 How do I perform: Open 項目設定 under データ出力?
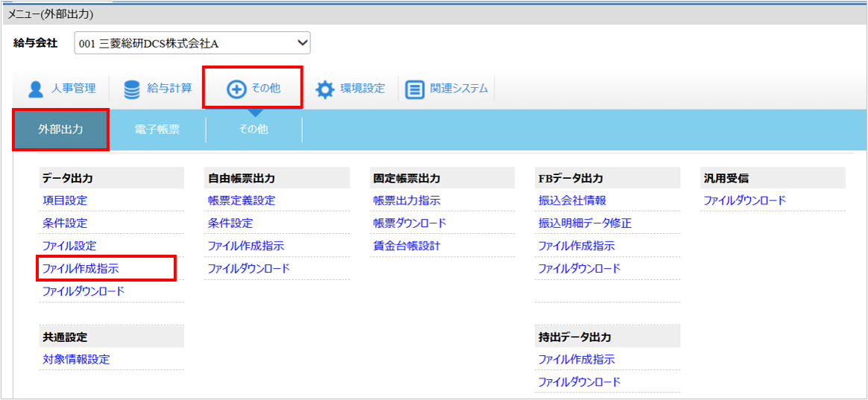65,200
